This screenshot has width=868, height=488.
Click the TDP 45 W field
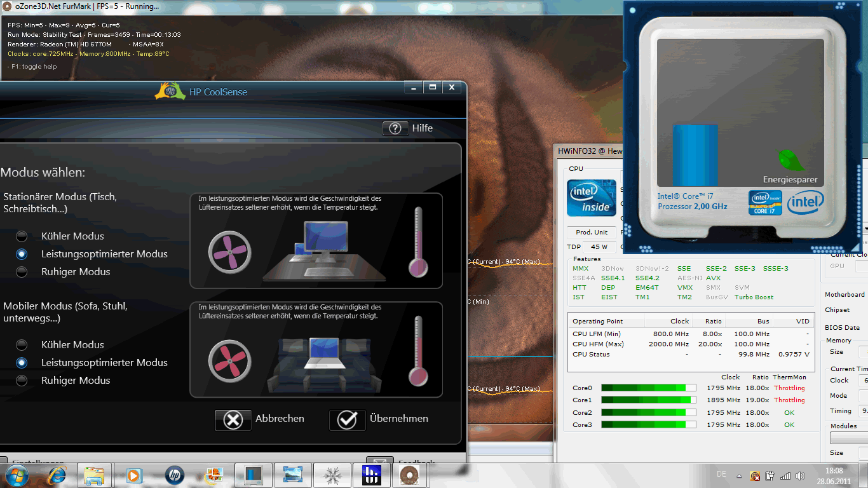click(x=600, y=247)
